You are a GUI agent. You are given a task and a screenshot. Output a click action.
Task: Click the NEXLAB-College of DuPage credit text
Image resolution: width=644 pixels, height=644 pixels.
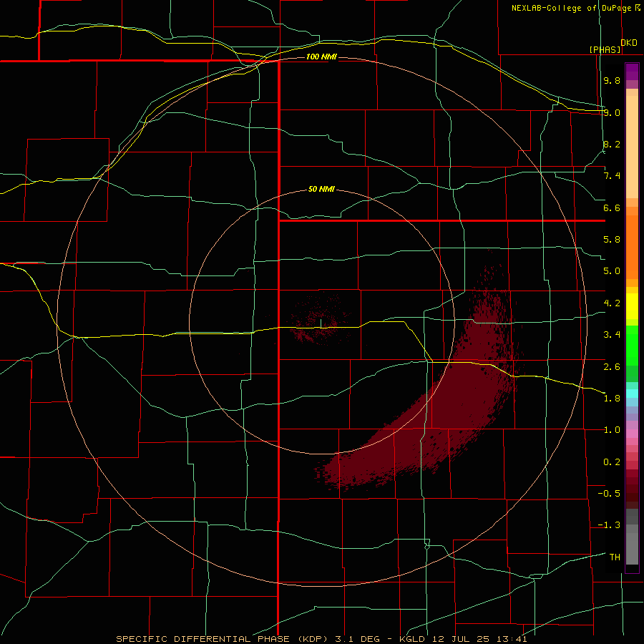[x=571, y=8]
